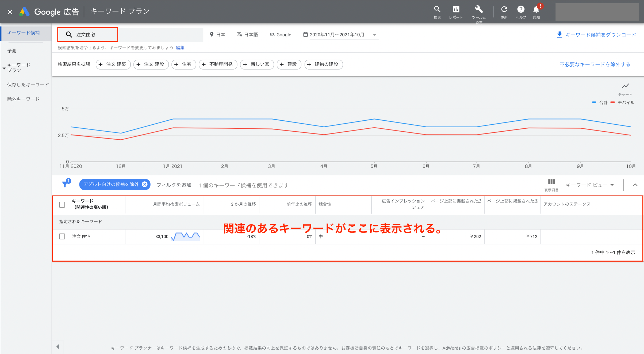Screen dimensions: 644x354
Task: Add the 新しい家 suggestion chip
Action: click(257, 64)
